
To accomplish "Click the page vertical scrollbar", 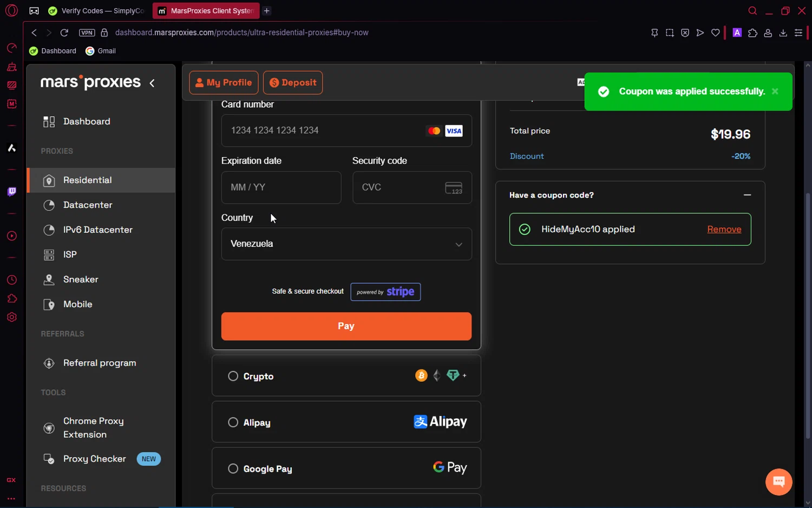I will point(808,315).
